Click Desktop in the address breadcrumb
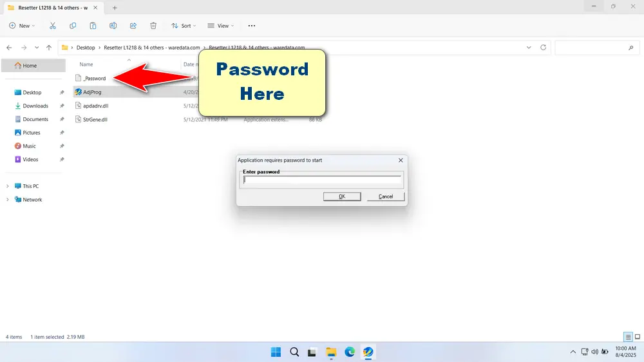Image resolution: width=644 pixels, height=362 pixels. click(86, 48)
